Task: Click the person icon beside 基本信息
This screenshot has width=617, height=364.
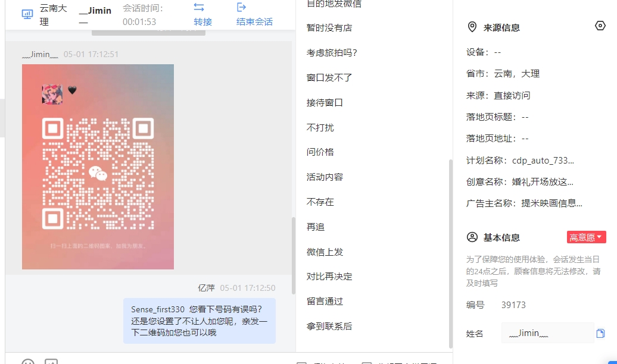Action: (472, 237)
